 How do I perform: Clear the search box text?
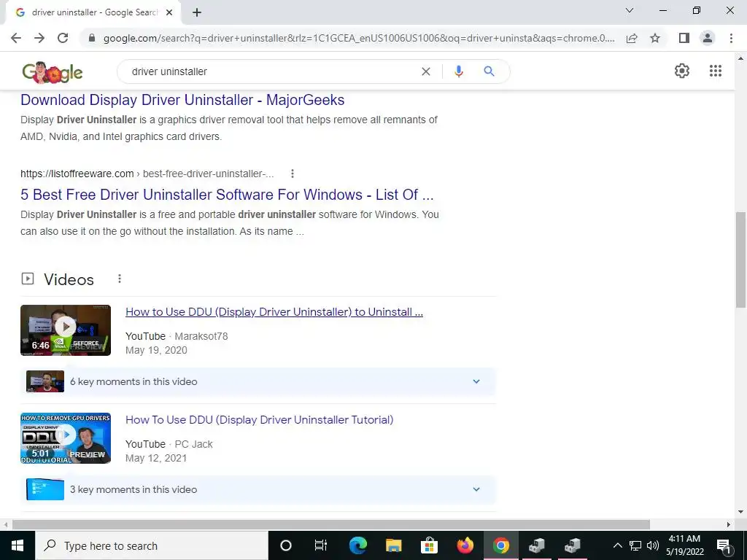426,71
